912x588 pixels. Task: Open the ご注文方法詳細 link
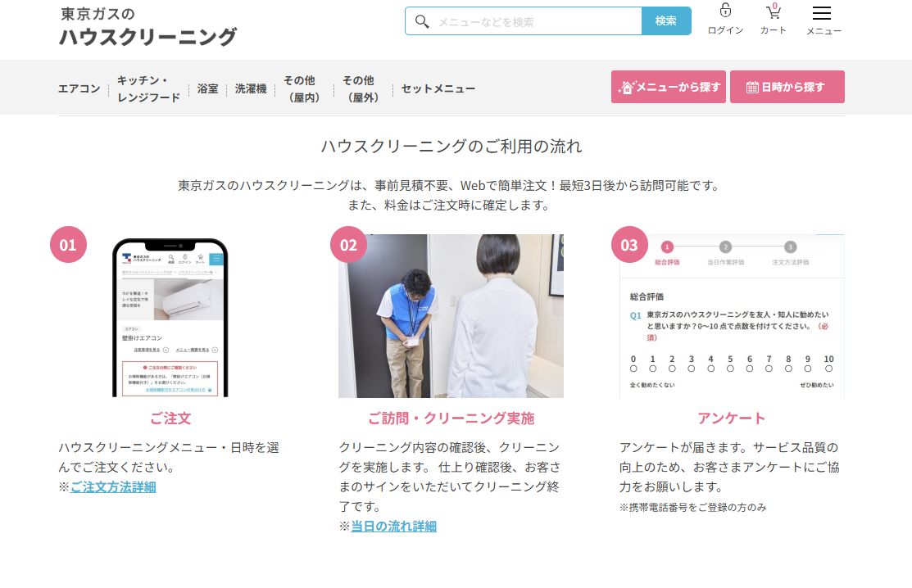(113, 487)
